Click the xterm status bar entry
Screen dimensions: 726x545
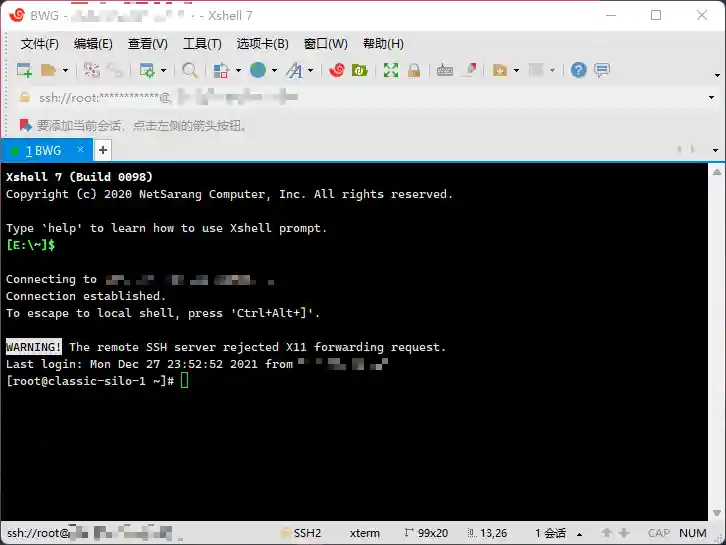(x=364, y=533)
